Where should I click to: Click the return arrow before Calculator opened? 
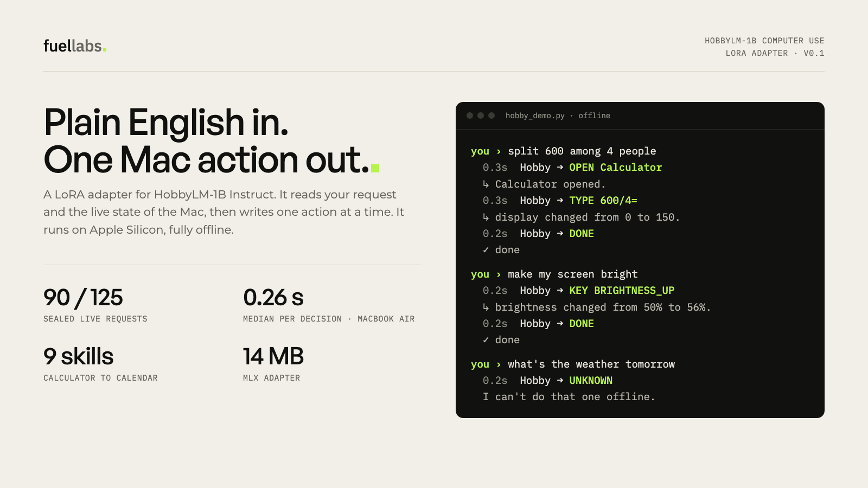[x=486, y=184]
